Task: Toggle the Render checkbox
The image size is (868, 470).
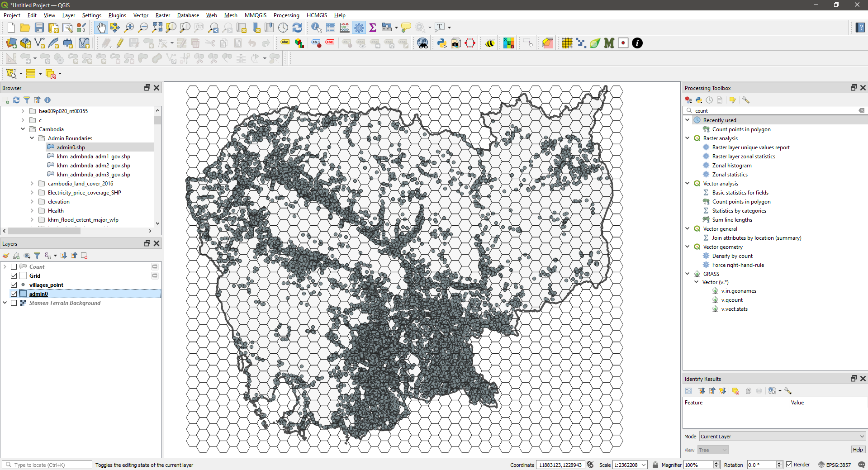Action: 789,465
